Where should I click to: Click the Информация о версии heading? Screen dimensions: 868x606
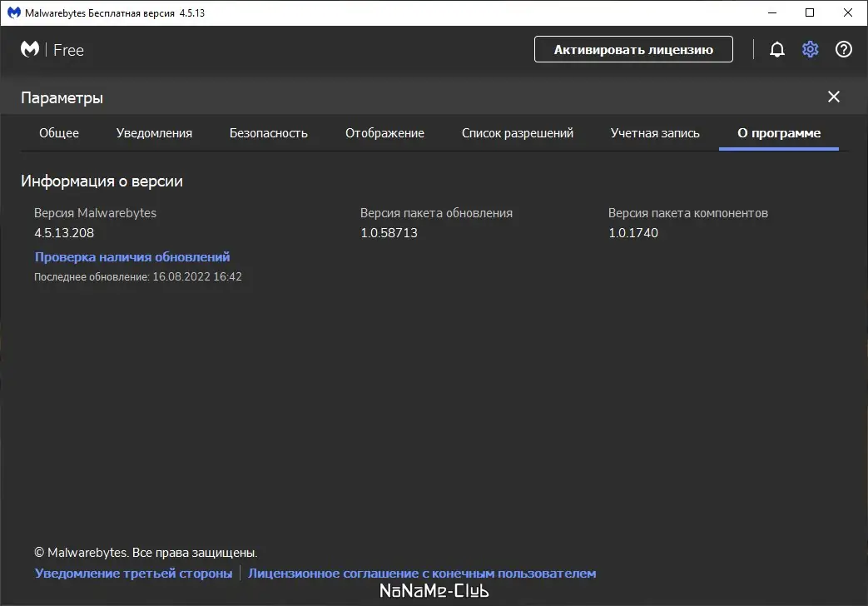coord(102,181)
